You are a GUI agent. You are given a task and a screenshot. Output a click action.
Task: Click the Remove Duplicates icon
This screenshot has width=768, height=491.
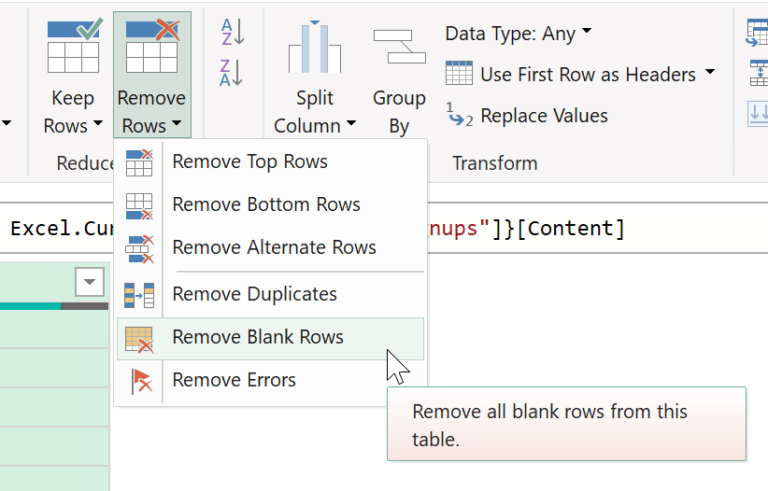pos(139,295)
